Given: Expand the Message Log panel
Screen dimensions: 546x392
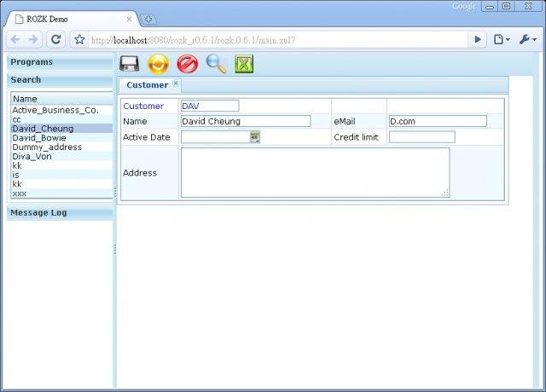Looking at the screenshot, I should coord(60,213).
